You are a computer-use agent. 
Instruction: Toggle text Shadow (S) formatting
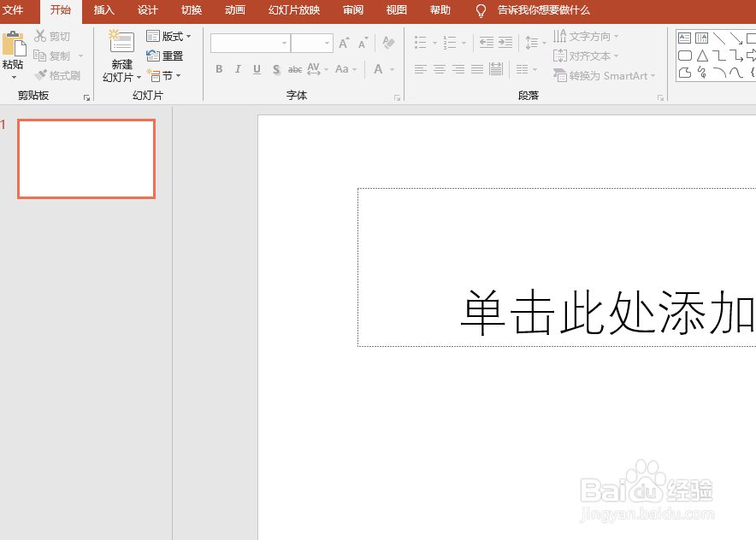click(276, 69)
